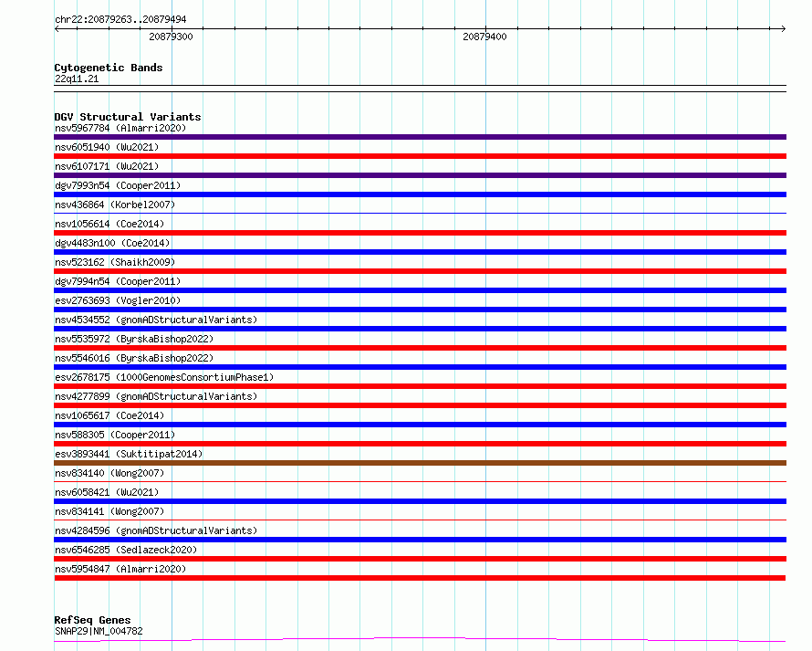Select the red bar under nsv523162
Image resolution: width=812 pixels, height=651 pixels.
[x=420, y=271]
